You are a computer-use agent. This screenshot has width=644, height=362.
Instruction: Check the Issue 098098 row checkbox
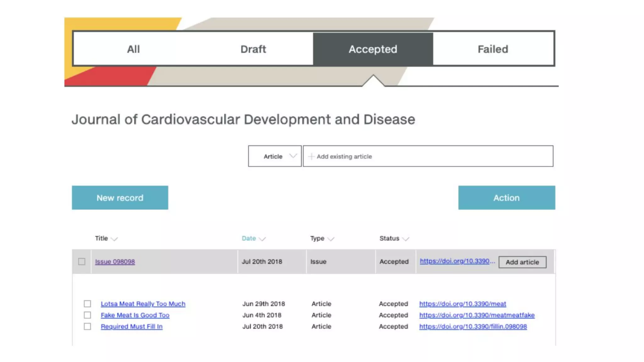82,261
